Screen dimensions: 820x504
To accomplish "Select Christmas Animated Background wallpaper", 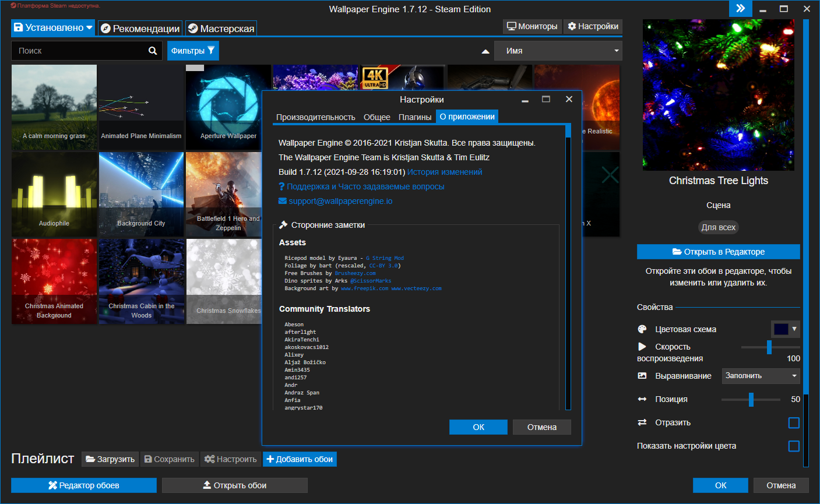I will point(54,281).
